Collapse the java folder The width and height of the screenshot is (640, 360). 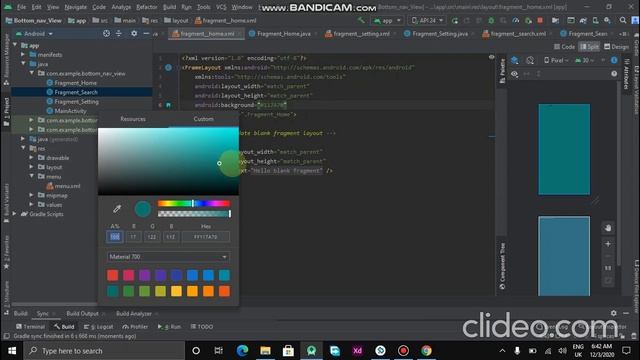[x=23, y=64]
